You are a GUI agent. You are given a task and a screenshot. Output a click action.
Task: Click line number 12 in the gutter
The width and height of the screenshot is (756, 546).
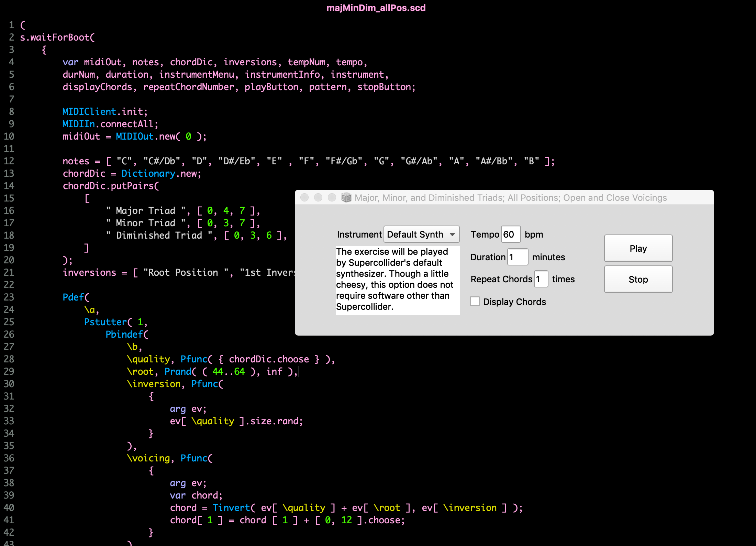9,161
